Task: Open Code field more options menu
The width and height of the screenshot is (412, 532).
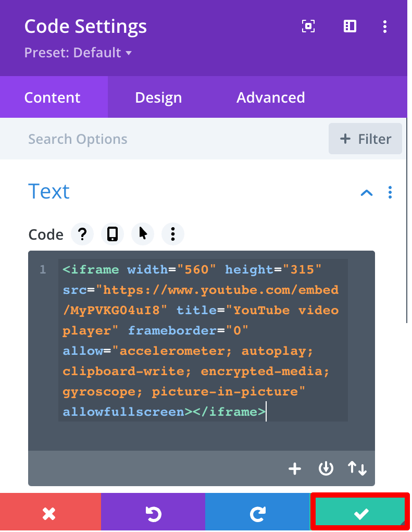Action: 173,234
